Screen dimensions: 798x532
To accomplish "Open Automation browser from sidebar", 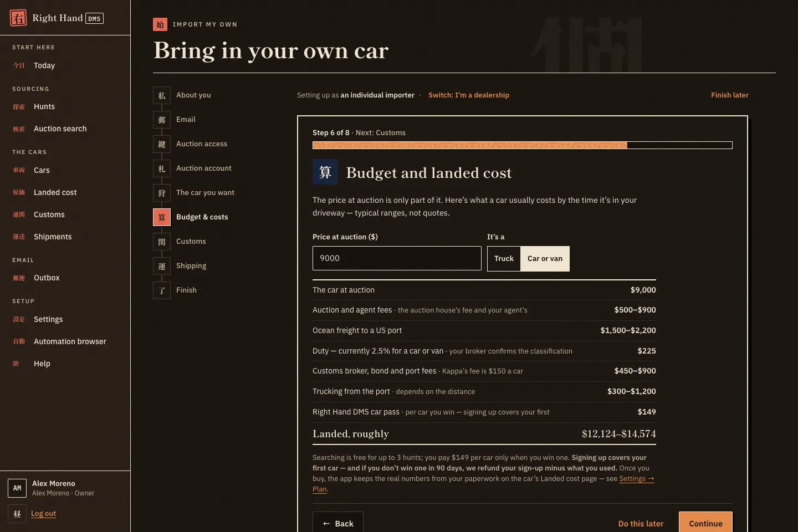I will click(65, 342).
